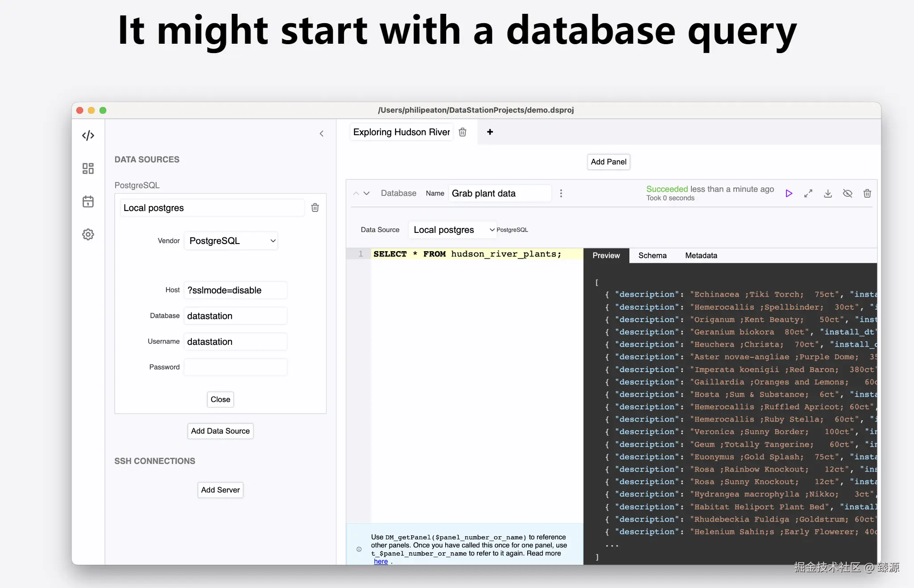Open the Vendor PostgreSQL dropdown

[x=231, y=241]
